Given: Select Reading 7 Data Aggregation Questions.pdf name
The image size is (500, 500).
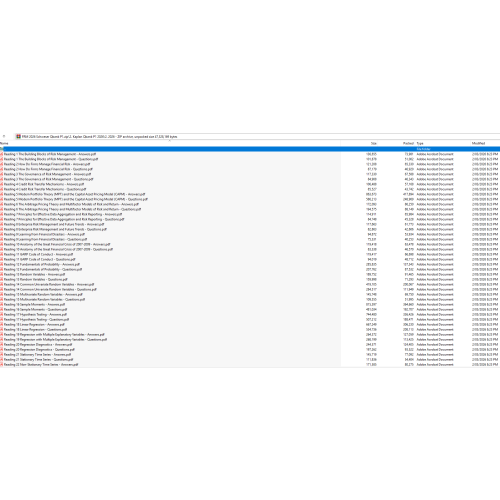Looking at the screenshot, I should coord(64,219).
